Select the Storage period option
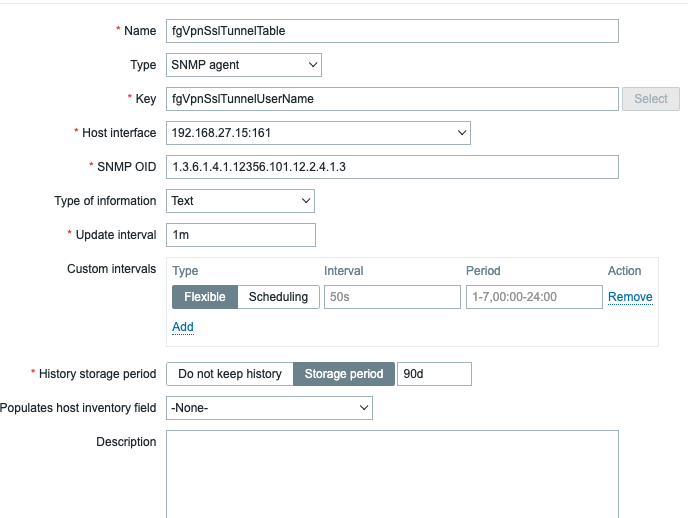This screenshot has width=688, height=518. point(344,374)
